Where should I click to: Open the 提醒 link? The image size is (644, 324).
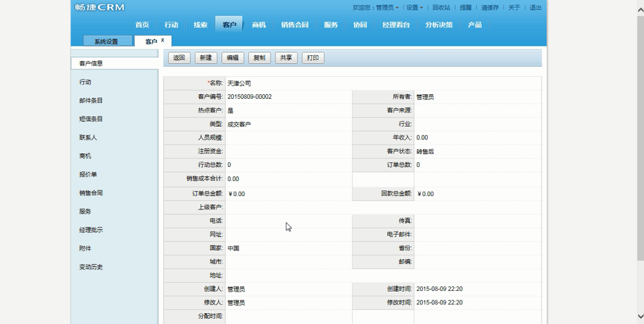coord(465,8)
